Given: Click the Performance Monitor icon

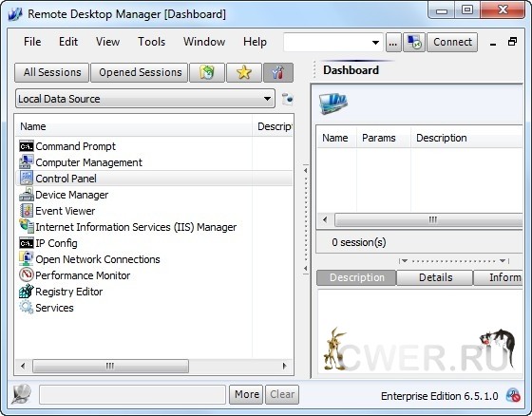Looking at the screenshot, I should 27,274.
